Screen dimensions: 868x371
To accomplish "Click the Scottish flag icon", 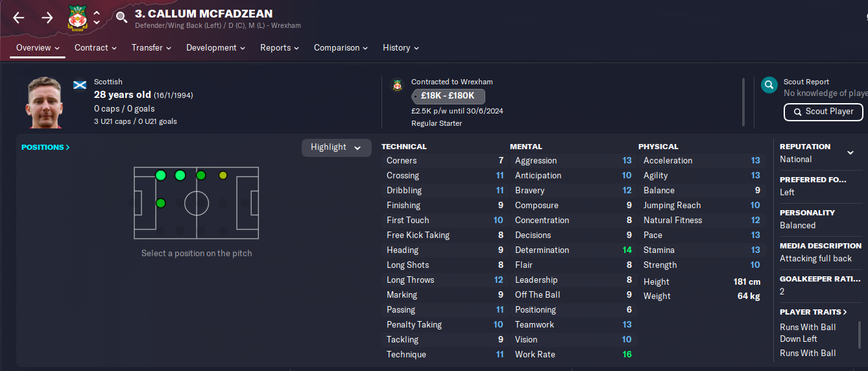I will click(x=80, y=85).
